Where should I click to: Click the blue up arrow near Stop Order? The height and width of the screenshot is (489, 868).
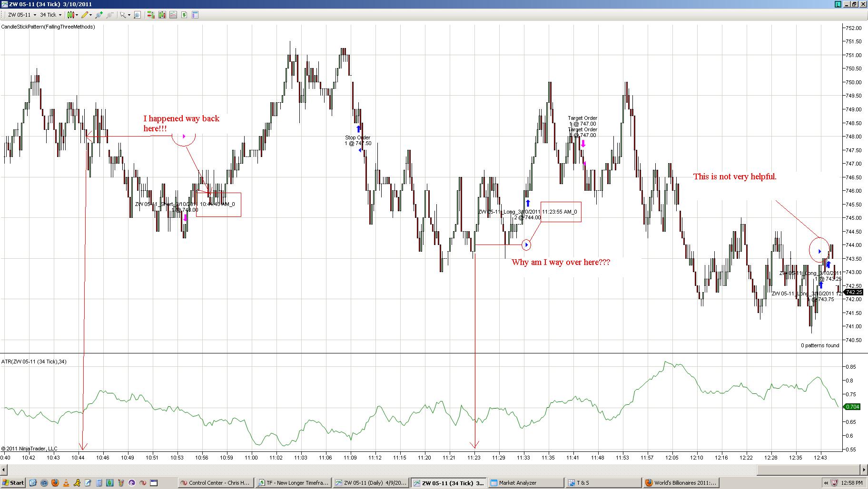[x=359, y=129]
